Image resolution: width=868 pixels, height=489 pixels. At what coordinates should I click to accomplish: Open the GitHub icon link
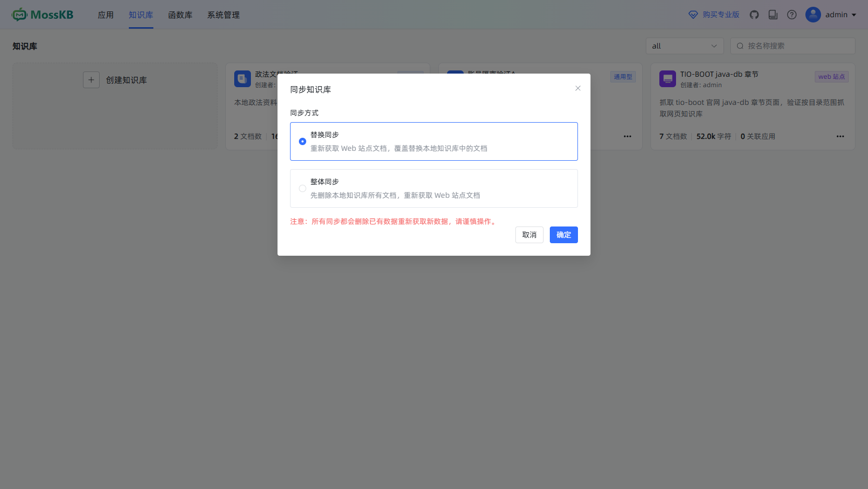point(754,15)
